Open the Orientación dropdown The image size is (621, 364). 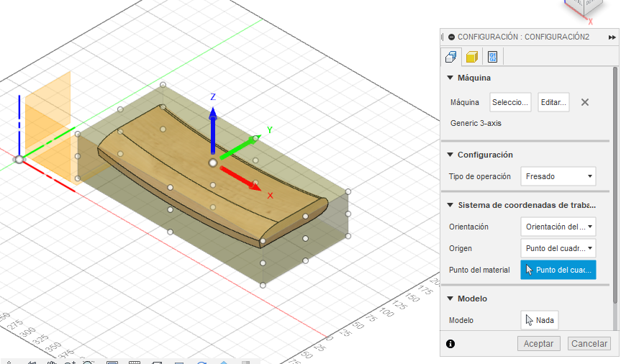(x=558, y=227)
